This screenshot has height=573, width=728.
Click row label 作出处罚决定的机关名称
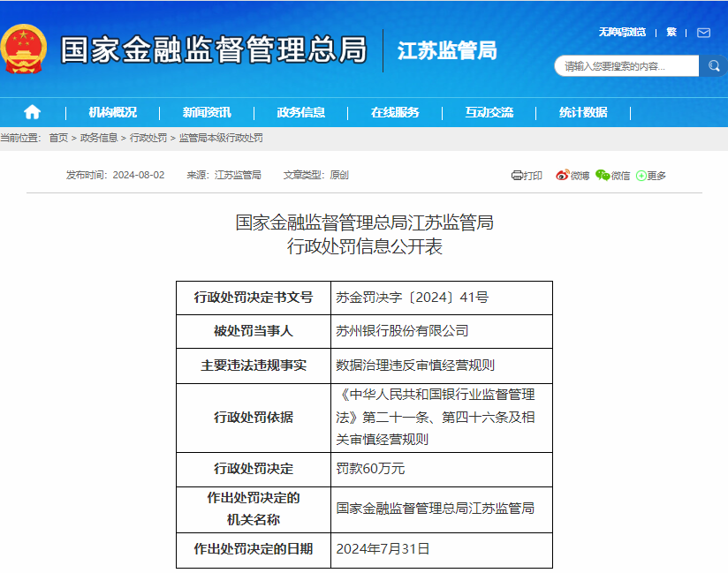254,509
